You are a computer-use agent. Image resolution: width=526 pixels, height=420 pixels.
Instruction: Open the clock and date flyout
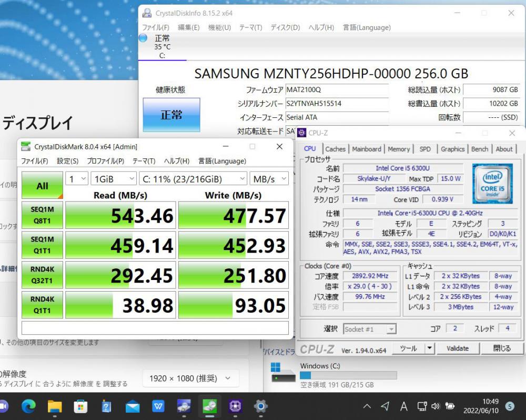(481, 406)
